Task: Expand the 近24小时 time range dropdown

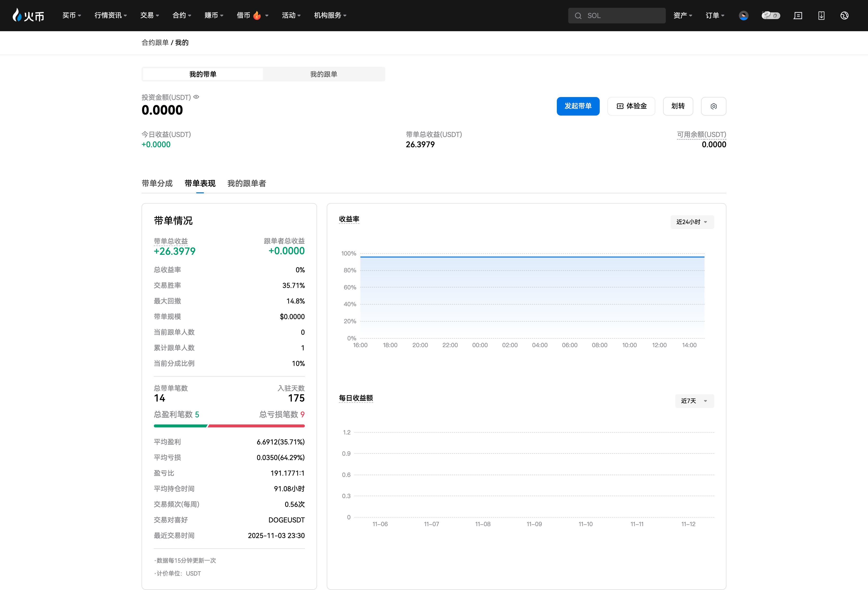Action: pyautogui.click(x=692, y=222)
